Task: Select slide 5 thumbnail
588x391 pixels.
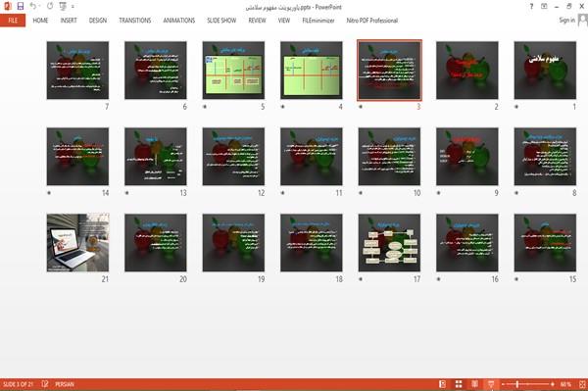Action: pos(233,71)
